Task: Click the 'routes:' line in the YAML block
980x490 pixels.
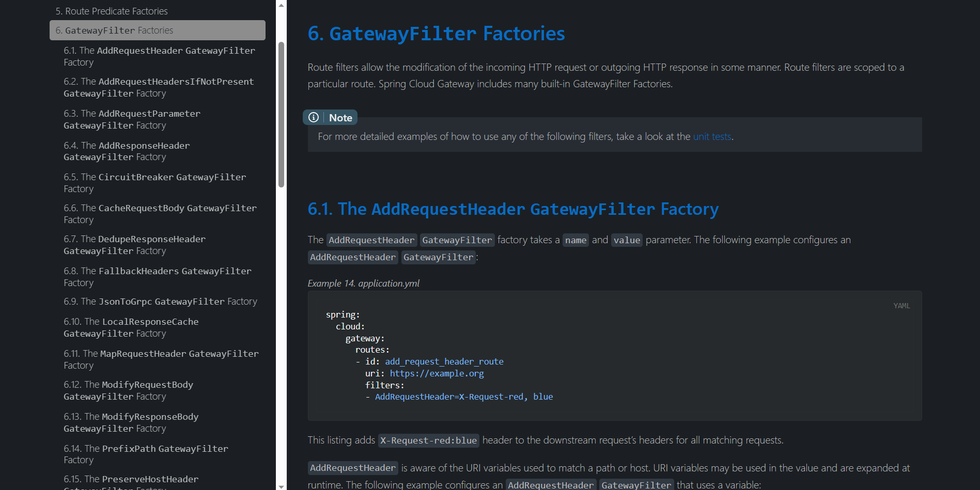Action: click(x=372, y=350)
